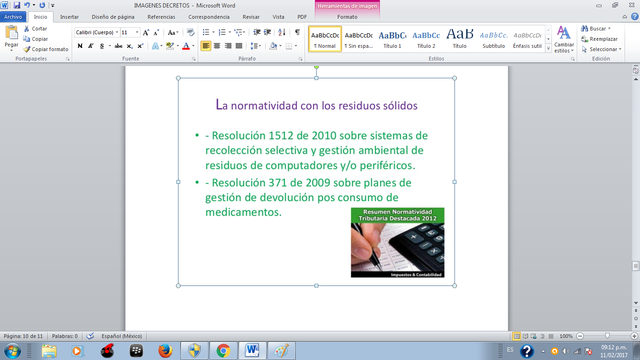
Task: Switch to the Referencias tab
Action: point(161,17)
